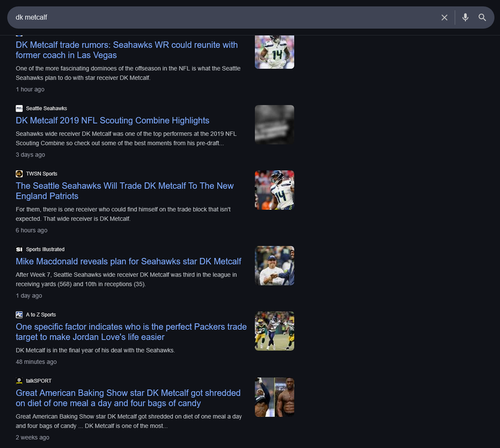Click the talkSPORT source icon
The width and height of the screenshot is (500, 448).
click(19, 381)
